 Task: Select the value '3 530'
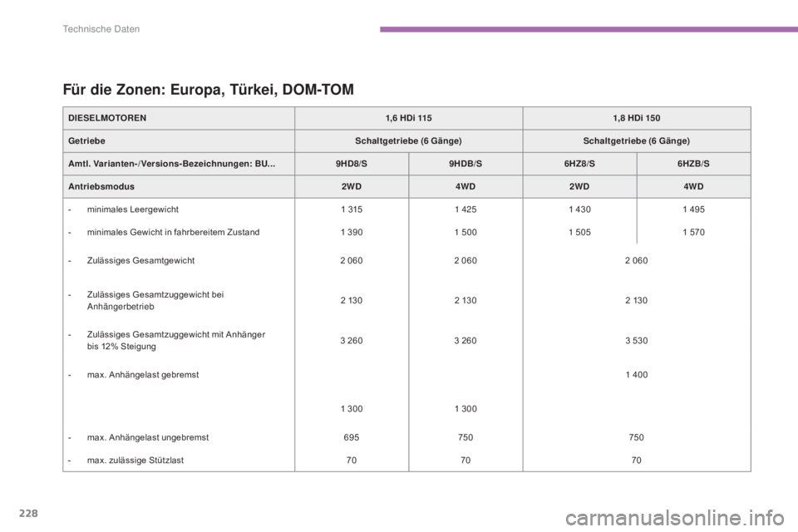637,341
